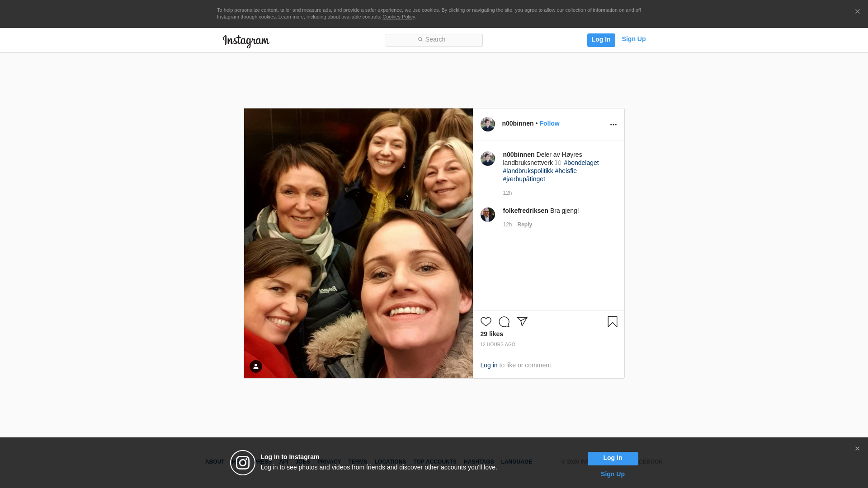The image size is (868, 488).
Task: Reply to folkefredriksen's comment
Action: point(524,225)
